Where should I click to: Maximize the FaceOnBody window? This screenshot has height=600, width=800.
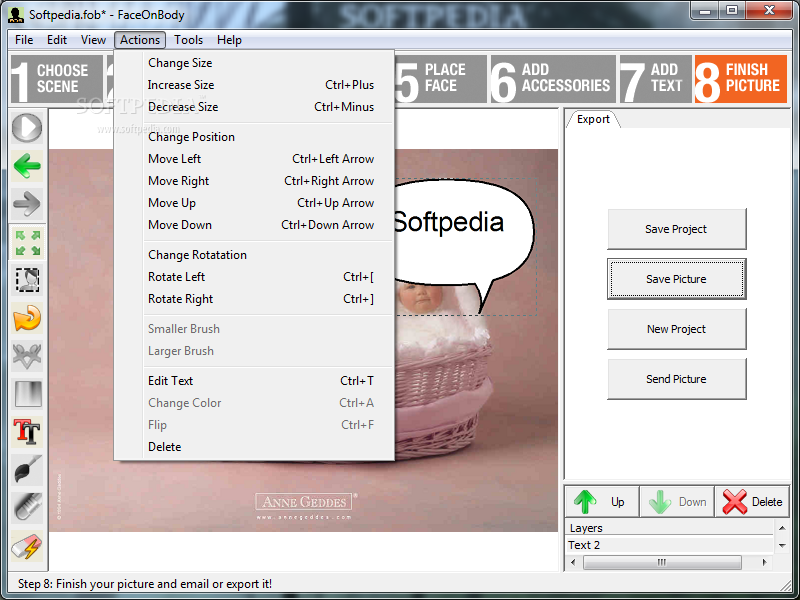click(x=732, y=11)
